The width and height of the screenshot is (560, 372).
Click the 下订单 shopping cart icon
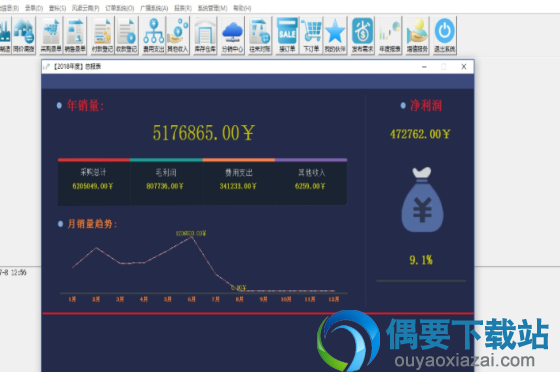[311, 35]
